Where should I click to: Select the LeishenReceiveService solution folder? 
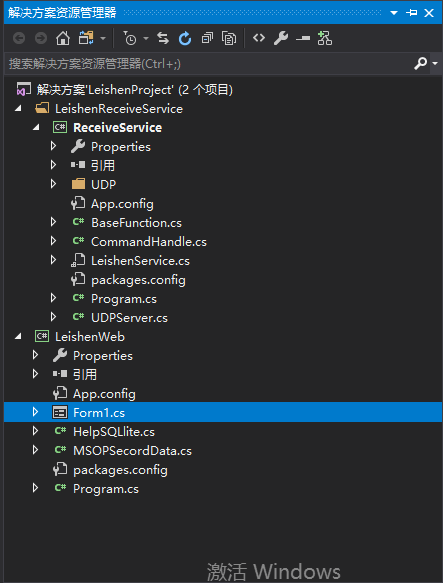[119, 109]
